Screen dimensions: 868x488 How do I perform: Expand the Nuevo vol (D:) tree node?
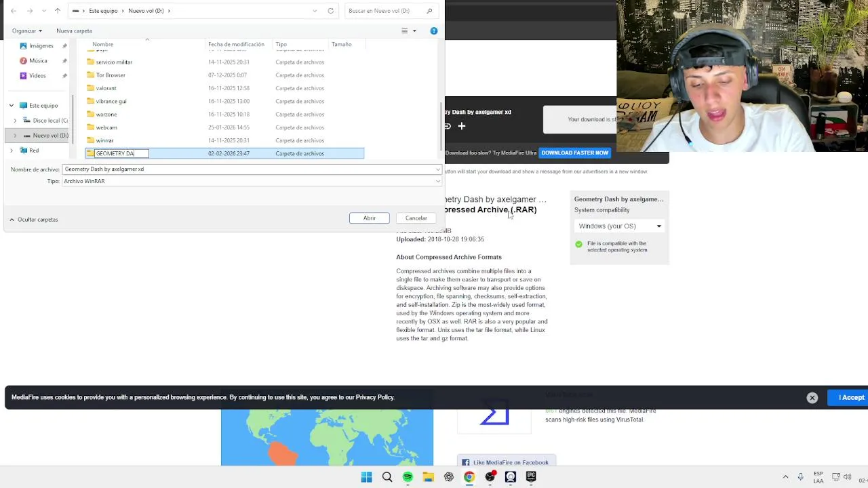coord(16,135)
